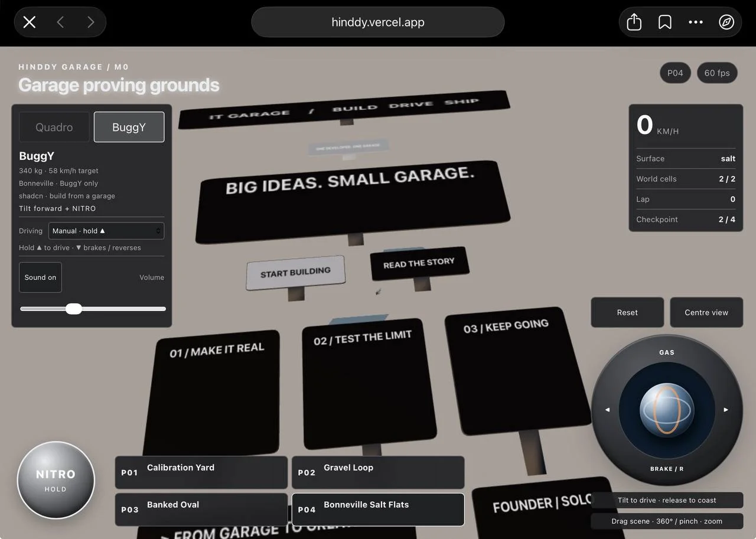756x539 pixels.
Task: Open the Driving mode dropdown
Action: [x=106, y=231]
